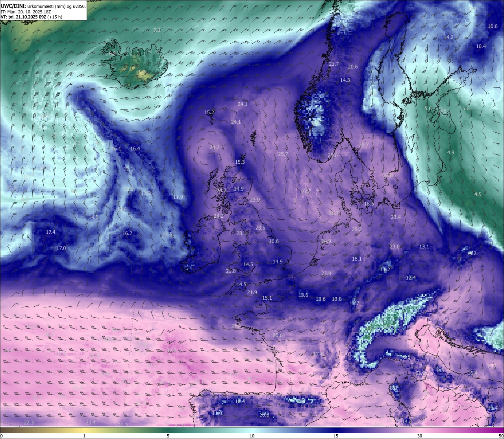Click the 27.2 value over the North Sea
Screen dimensions: 504x439
pyautogui.click(x=306, y=191)
